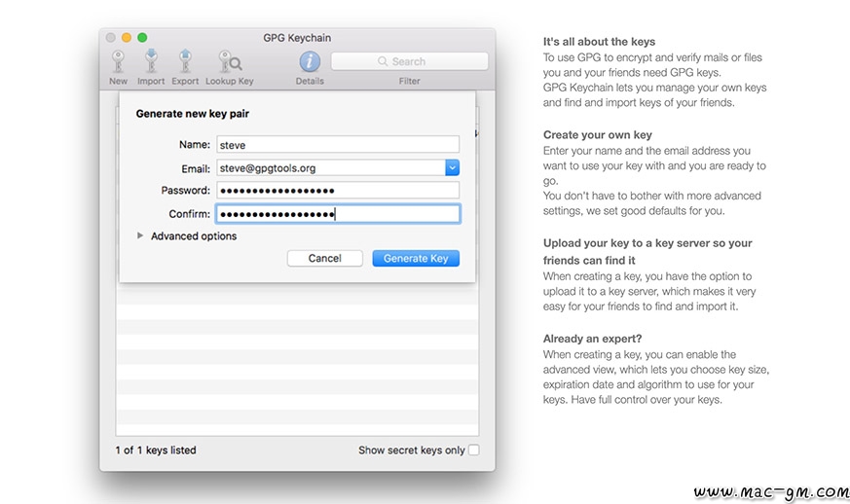
Task: Click the Cancel button
Action: 324,259
